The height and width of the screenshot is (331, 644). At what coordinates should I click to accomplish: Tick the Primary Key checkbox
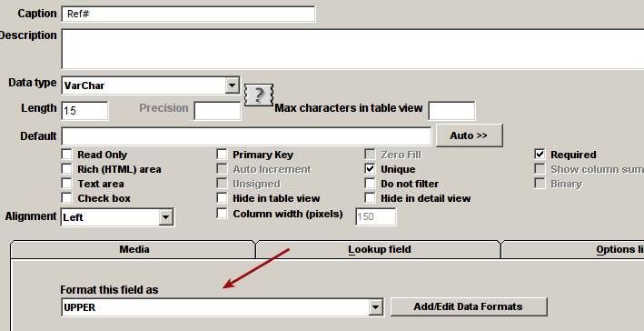click(x=222, y=155)
